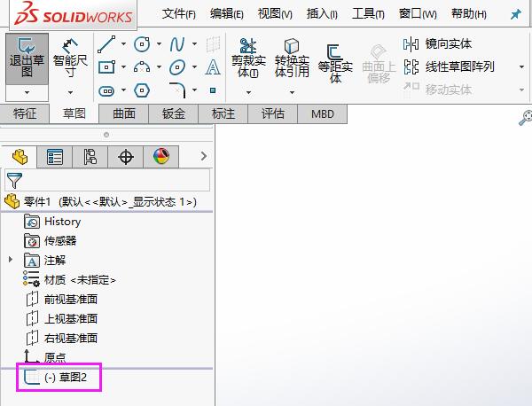This screenshot has height=406, width=532.
Task: Open the DisplayManager color sphere tab
Action: [161, 157]
